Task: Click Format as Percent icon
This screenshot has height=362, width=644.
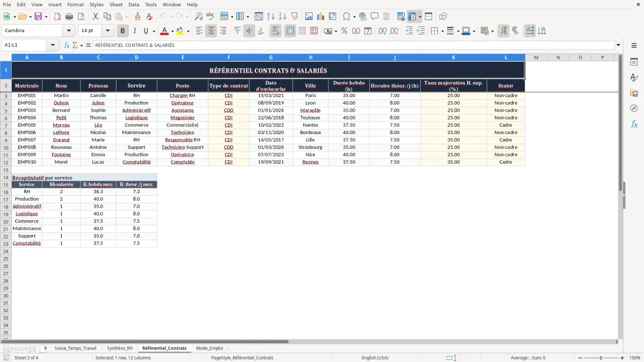Action: (x=344, y=31)
